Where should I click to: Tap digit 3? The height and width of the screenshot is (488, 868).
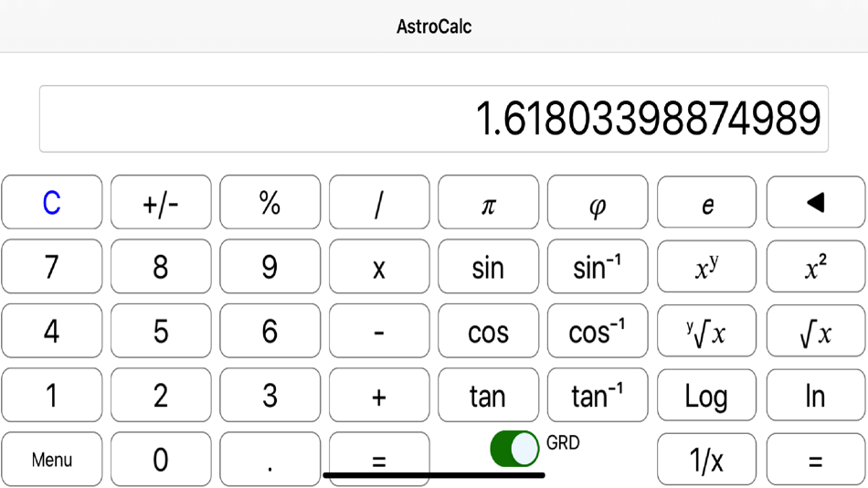click(x=270, y=395)
